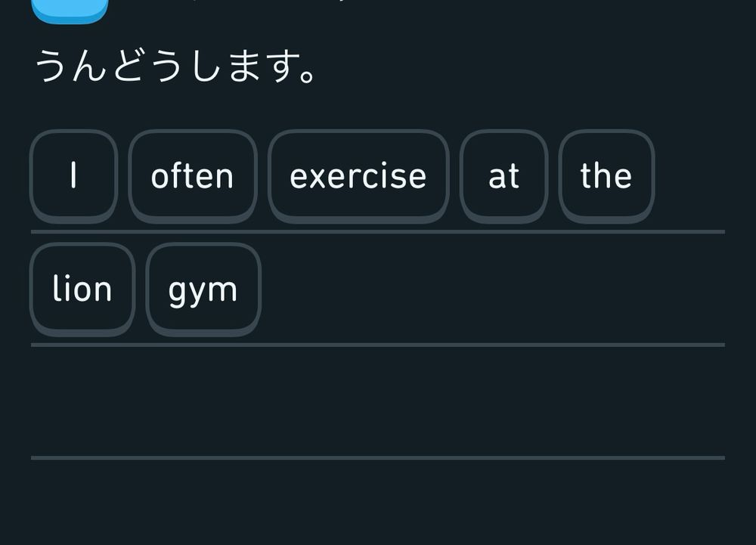
Task: Pick the 'exercise' word tile
Action: [x=358, y=176]
